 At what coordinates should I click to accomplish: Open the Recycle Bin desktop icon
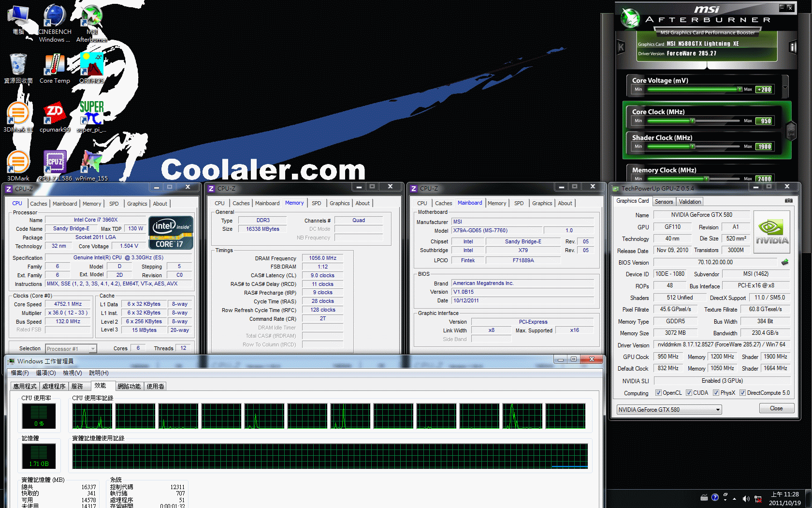(x=18, y=68)
